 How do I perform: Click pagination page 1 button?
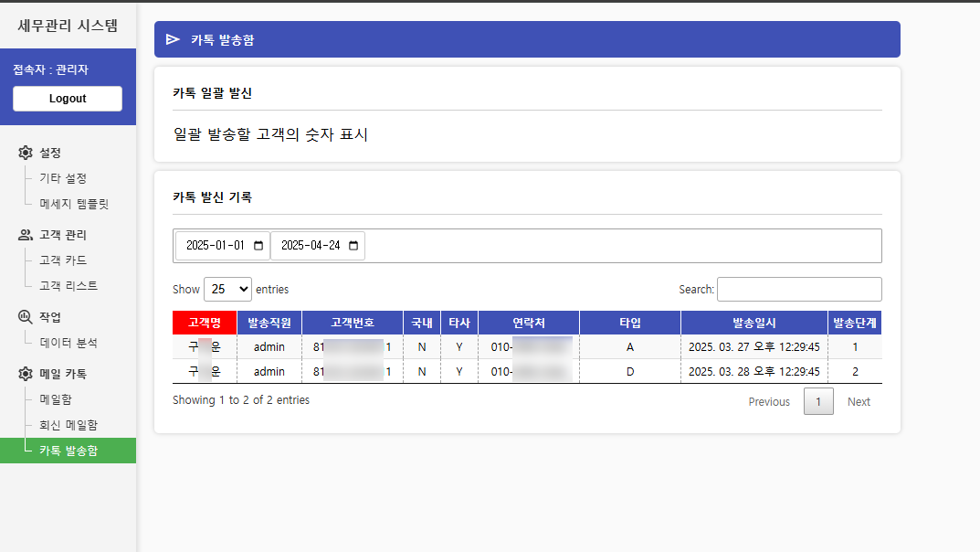pyautogui.click(x=818, y=400)
